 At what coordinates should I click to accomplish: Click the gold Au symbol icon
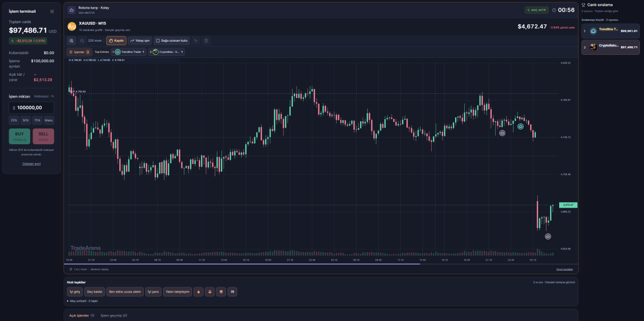72,26
